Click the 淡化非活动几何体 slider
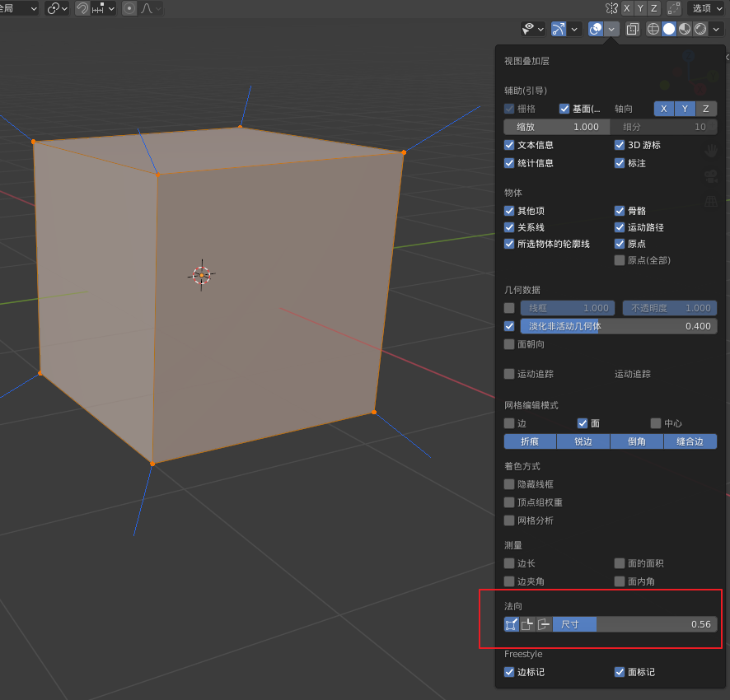Viewport: 730px width, 700px height. (619, 326)
